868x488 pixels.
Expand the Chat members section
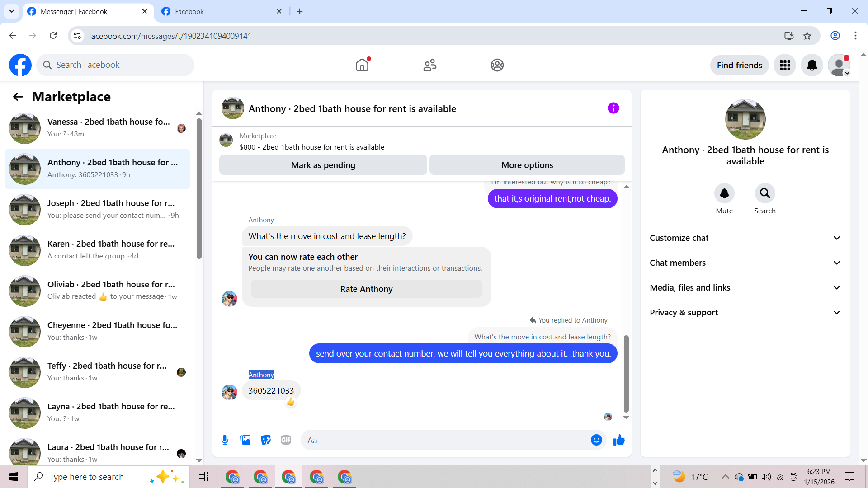click(x=745, y=263)
